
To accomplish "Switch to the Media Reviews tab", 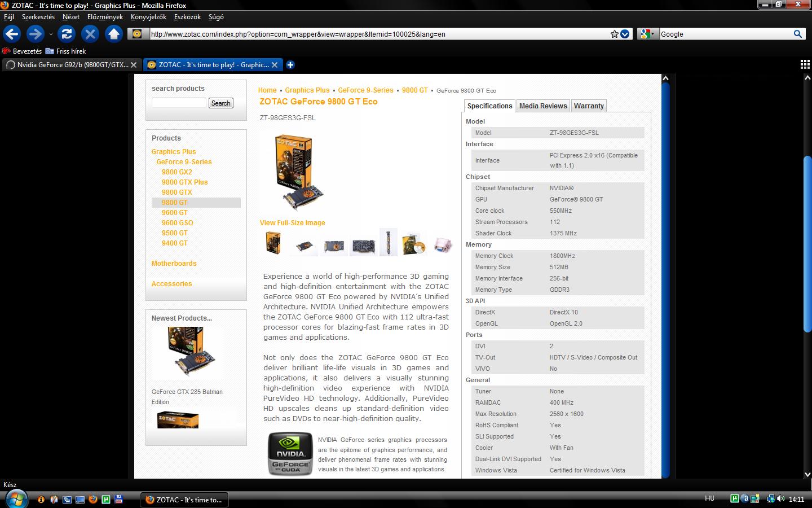I will 543,106.
